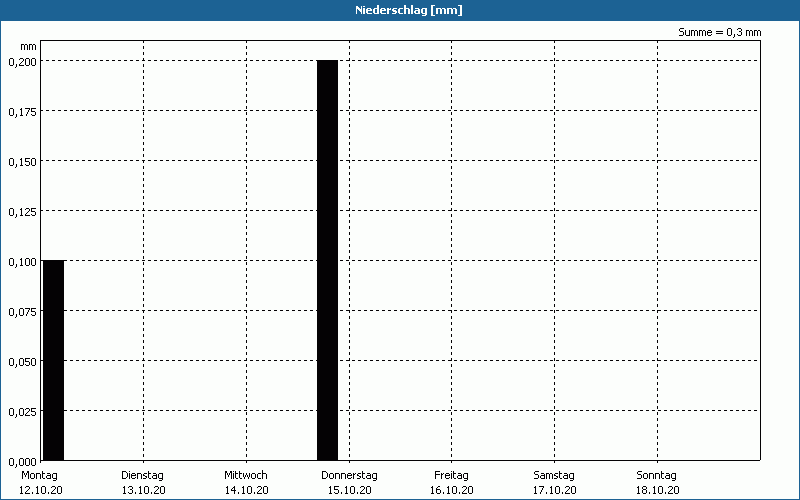Viewport: 800px width, 500px height.
Task: Select the date 14.10.20
Action: tap(246, 490)
